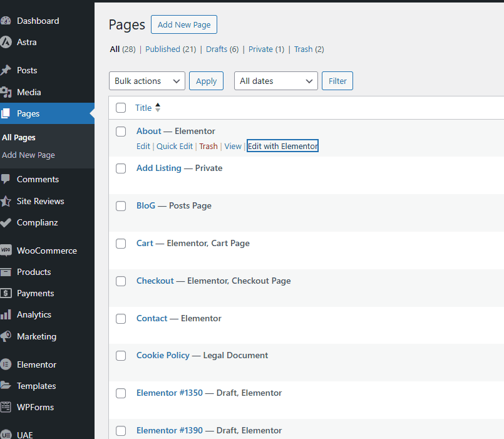The width and height of the screenshot is (504, 439).
Task: Click the Elementor icon in sidebar
Action: click(6, 364)
